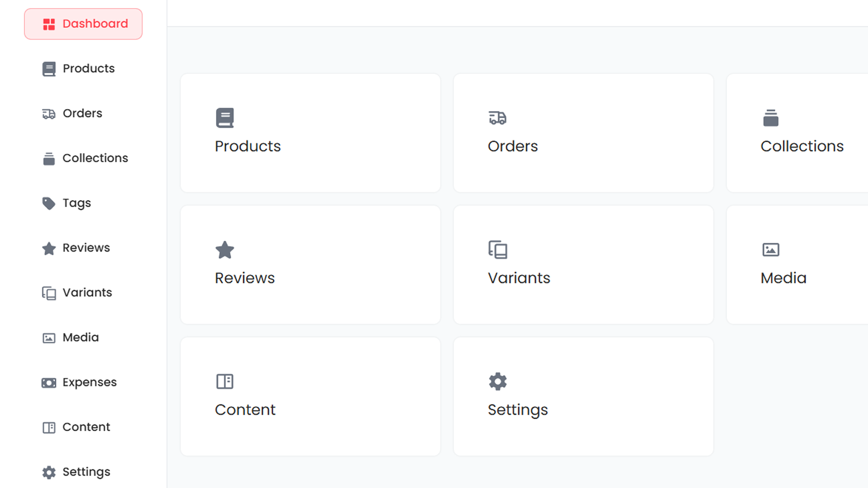Image resolution: width=868 pixels, height=488 pixels.
Task: Click the Variants copy icon in sidebar
Action: [49, 292]
